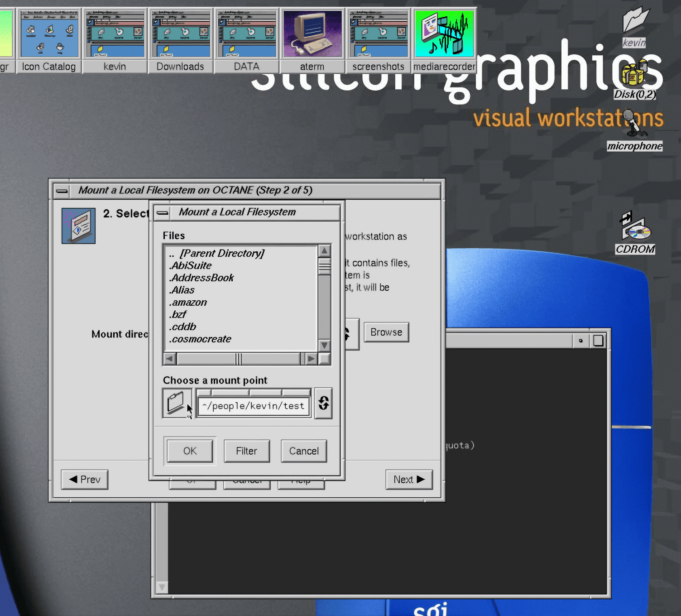Click the microphone desktop icon
Image resolution: width=681 pixels, height=616 pixels.
pyautogui.click(x=635, y=130)
